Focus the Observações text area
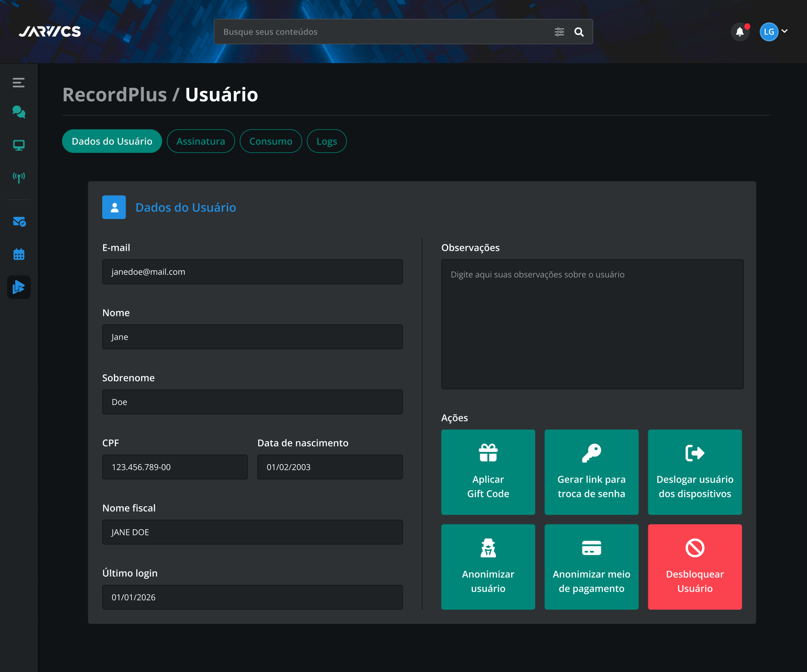Image resolution: width=807 pixels, height=672 pixels. [x=592, y=324]
